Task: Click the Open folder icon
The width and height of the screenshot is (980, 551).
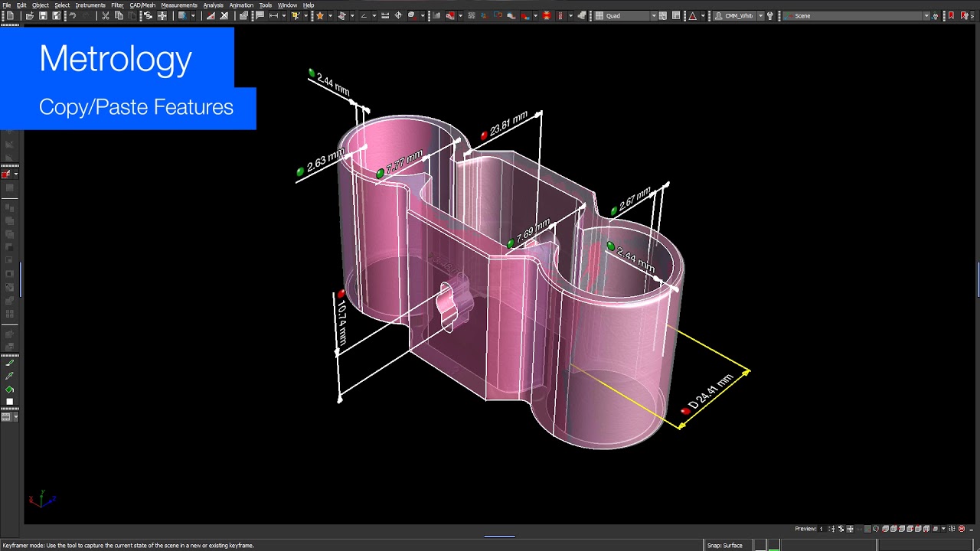Action: click(30, 15)
